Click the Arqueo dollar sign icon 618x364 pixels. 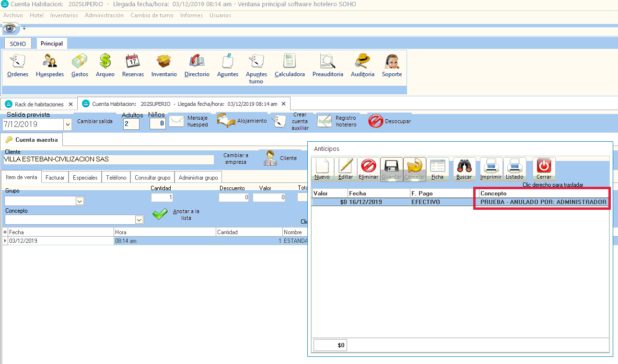[x=105, y=62]
